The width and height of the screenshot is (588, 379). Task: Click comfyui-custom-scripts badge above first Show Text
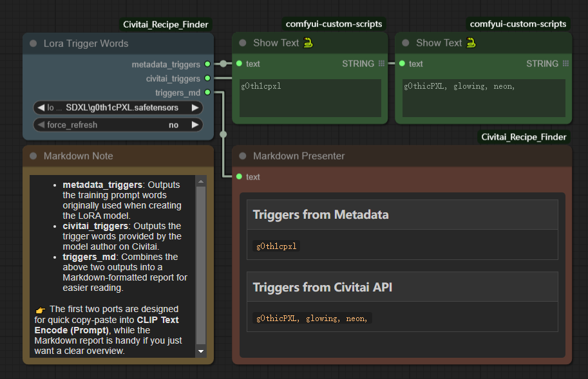[x=334, y=24]
